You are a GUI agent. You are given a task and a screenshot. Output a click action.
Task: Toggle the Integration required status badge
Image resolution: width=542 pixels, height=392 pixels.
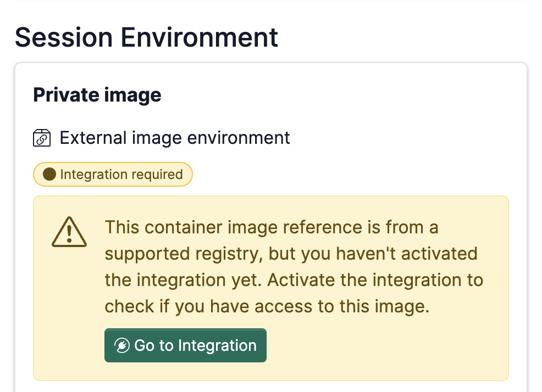(113, 174)
